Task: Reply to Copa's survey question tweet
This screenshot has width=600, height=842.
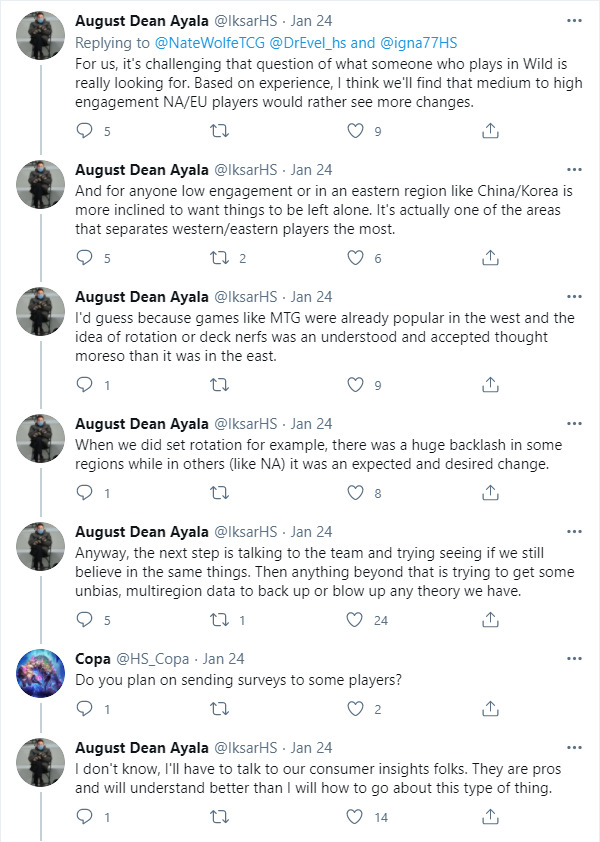Action: coord(85,709)
